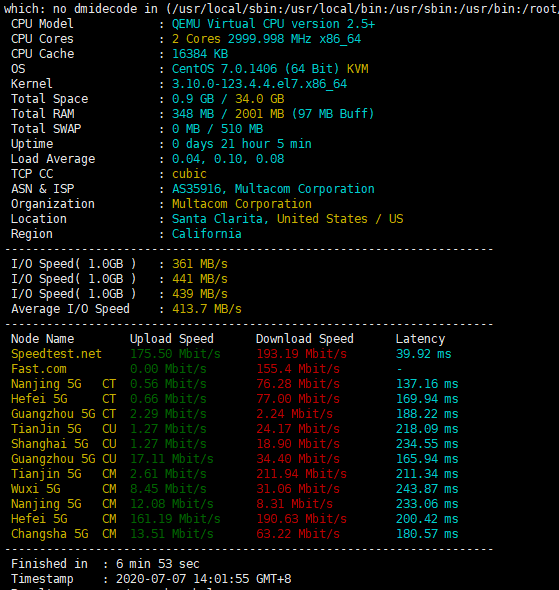The height and width of the screenshot is (590, 559).
Task: Click the download speed 211.94 Mbit/s
Action: tap(301, 474)
